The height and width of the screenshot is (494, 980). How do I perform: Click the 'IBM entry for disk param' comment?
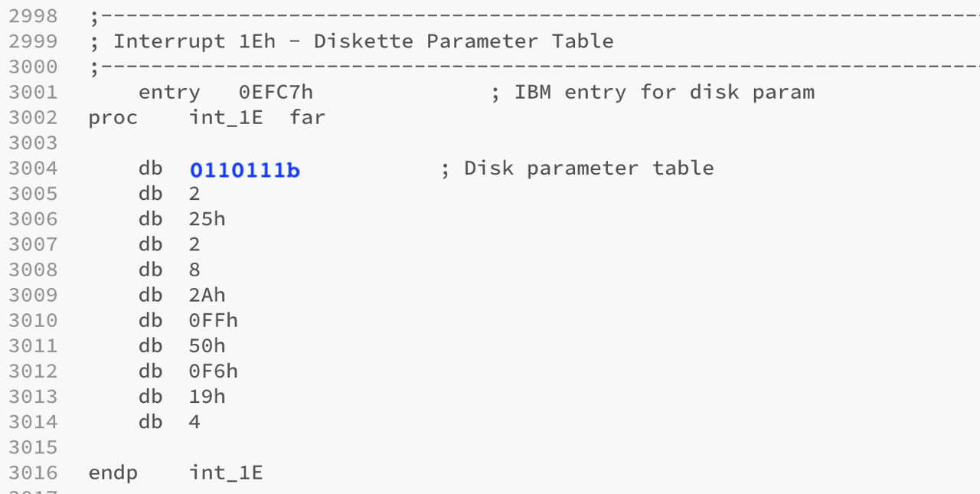click(663, 93)
